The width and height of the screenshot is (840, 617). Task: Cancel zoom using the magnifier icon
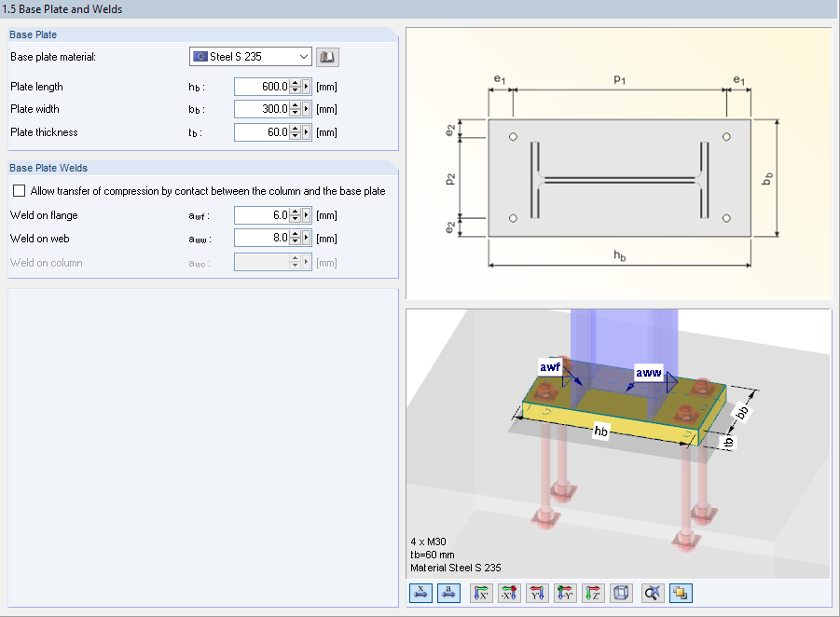[652, 593]
